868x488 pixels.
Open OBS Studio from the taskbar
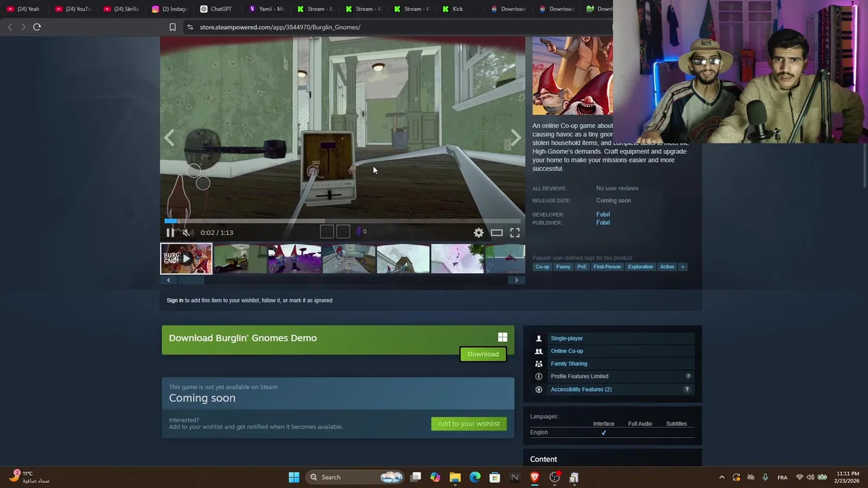click(x=555, y=477)
